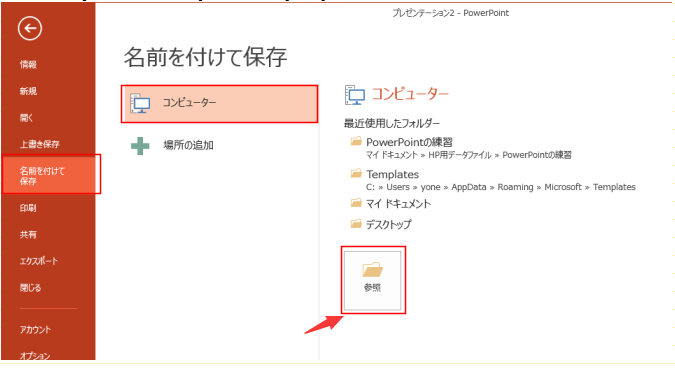Click 最近使用したフォルダー heading text

click(392, 124)
